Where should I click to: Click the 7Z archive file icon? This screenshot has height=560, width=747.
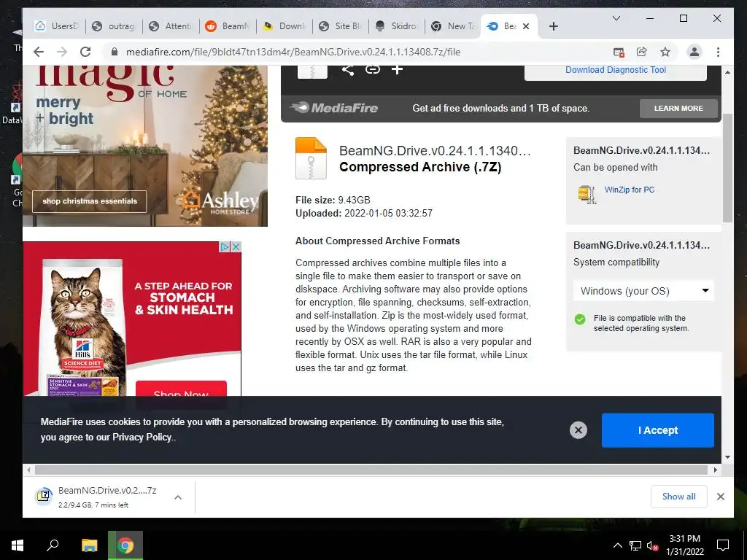pos(311,158)
